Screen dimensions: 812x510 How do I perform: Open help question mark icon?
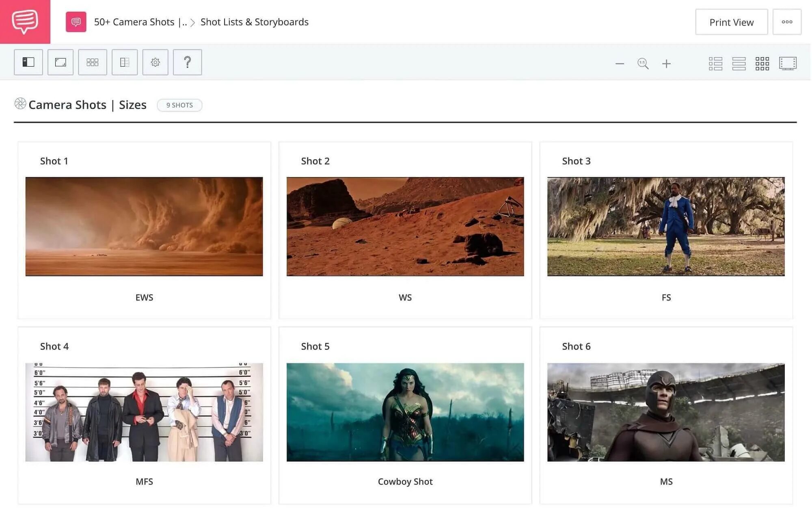tap(187, 62)
